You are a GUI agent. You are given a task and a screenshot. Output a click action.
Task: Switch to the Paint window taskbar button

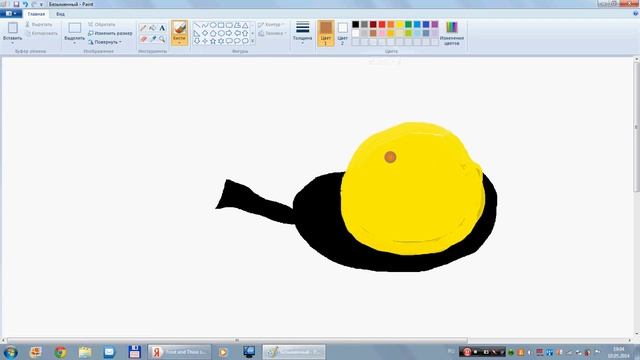[x=294, y=352]
